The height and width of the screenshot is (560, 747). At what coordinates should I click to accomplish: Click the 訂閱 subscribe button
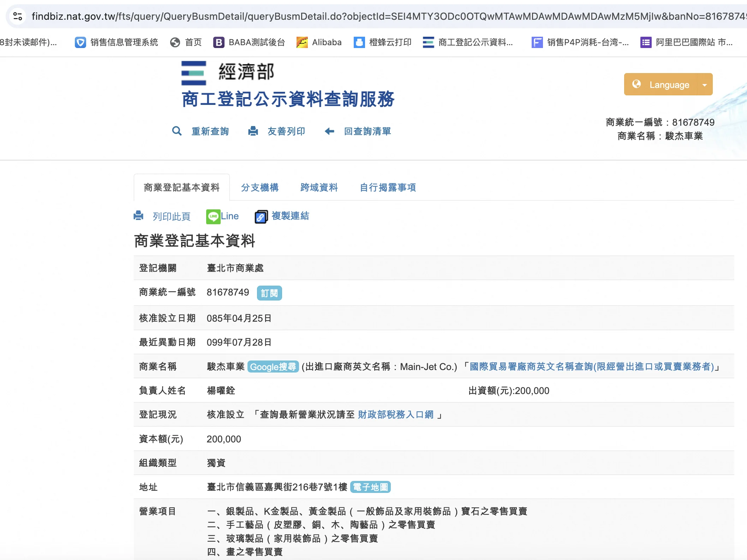[269, 293]
